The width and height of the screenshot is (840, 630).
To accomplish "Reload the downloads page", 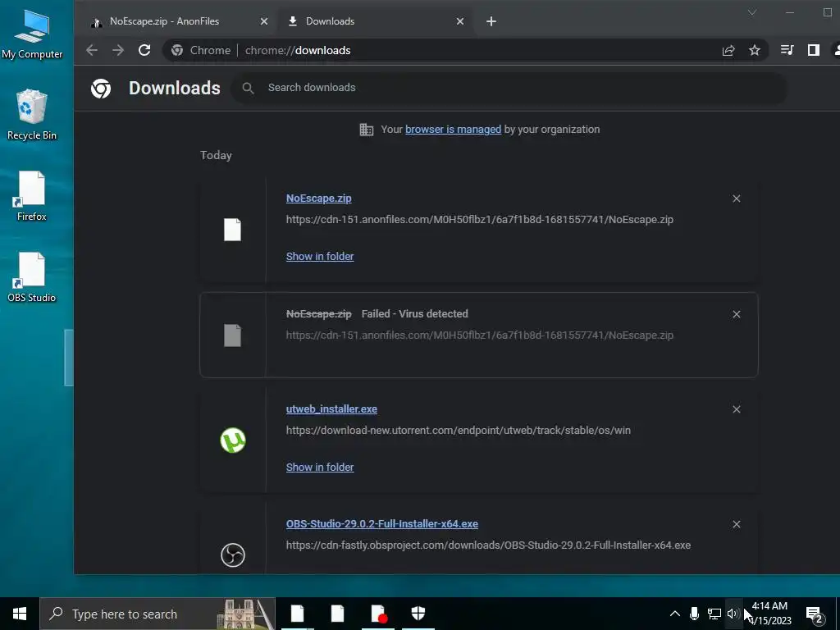I will click(x=144, y=50).
